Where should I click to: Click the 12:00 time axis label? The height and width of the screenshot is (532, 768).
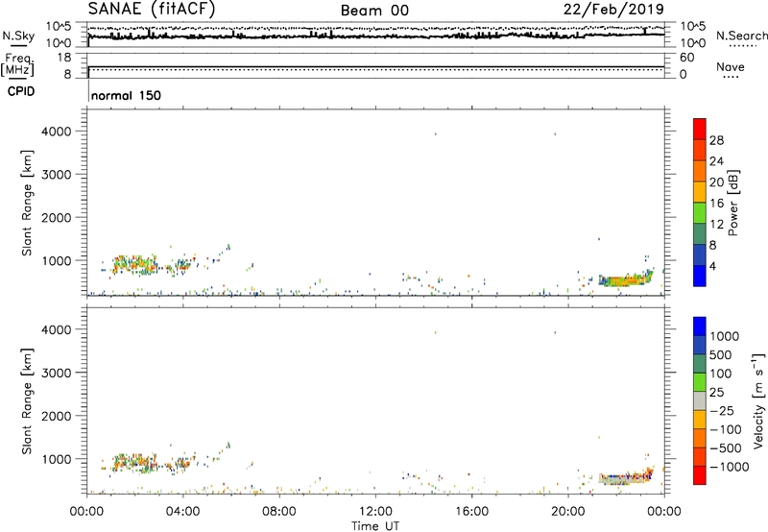[375, 512]
